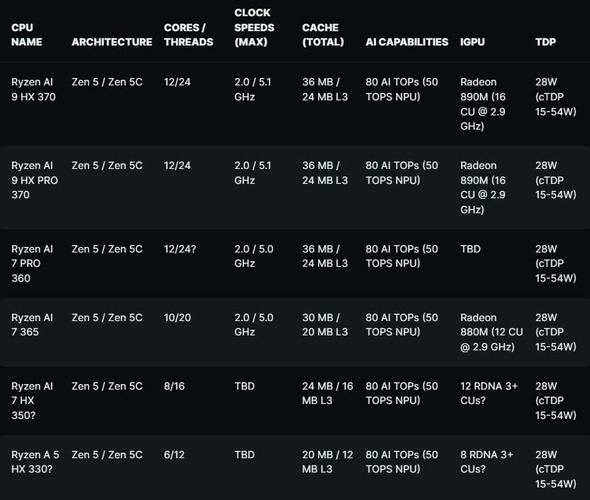Click the 8 RDNA 3+ CUs? cell

click(487, 462)
